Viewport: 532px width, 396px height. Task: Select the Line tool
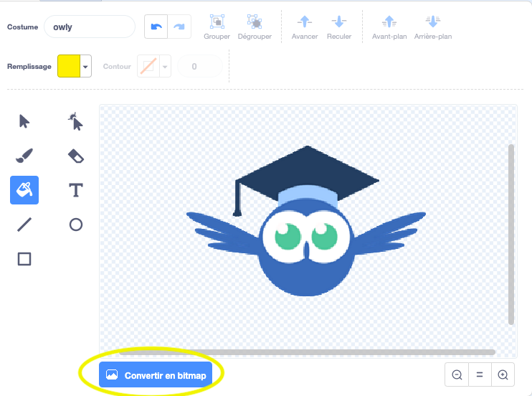(24, 225)
